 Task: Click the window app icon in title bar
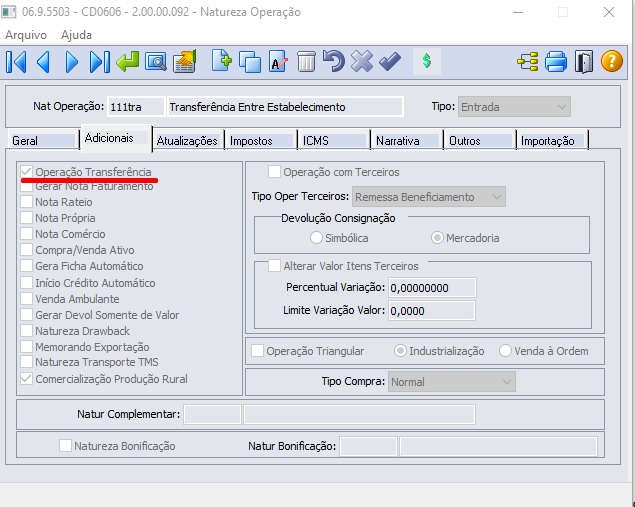point(9,12)
